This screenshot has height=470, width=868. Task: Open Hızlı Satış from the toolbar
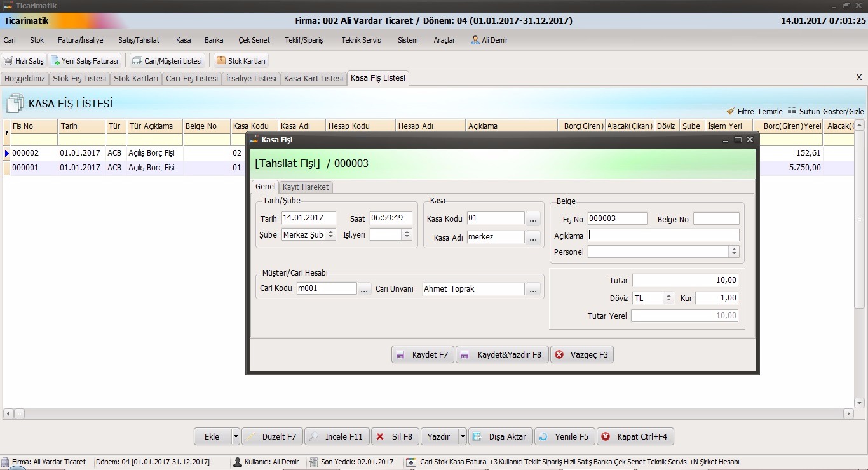tap(24, 61)
